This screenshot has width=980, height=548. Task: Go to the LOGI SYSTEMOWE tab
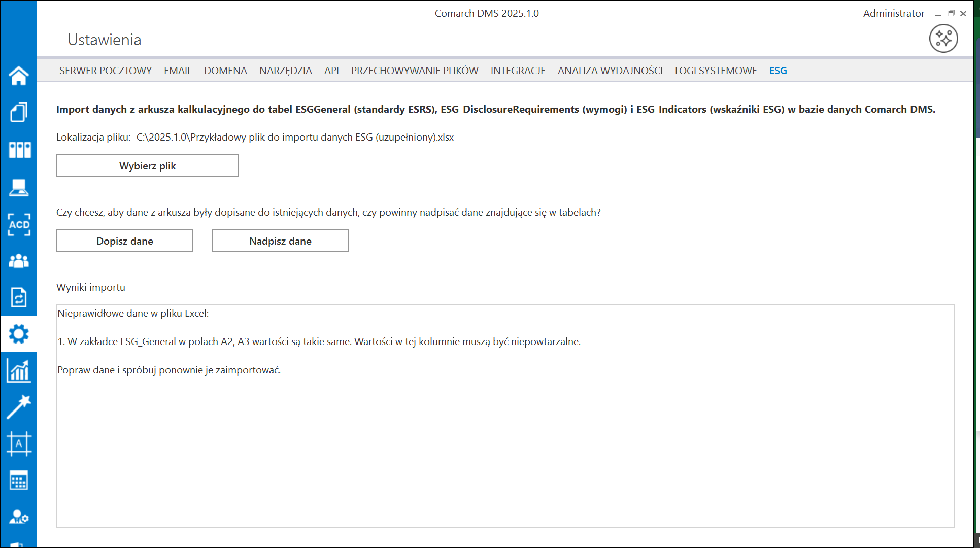pyautogui.click(x=716, y=71)
